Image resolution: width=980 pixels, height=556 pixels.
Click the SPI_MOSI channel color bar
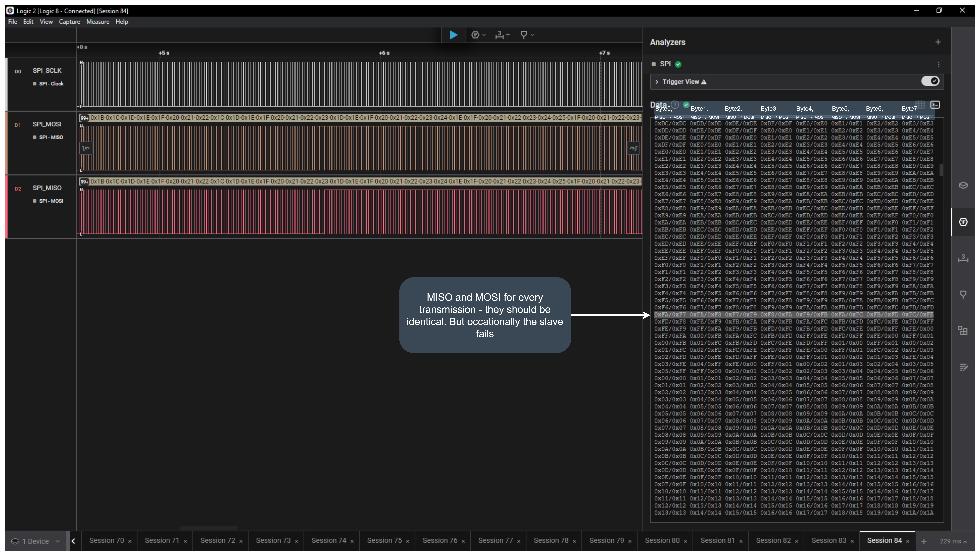click(x=6, y=143)
